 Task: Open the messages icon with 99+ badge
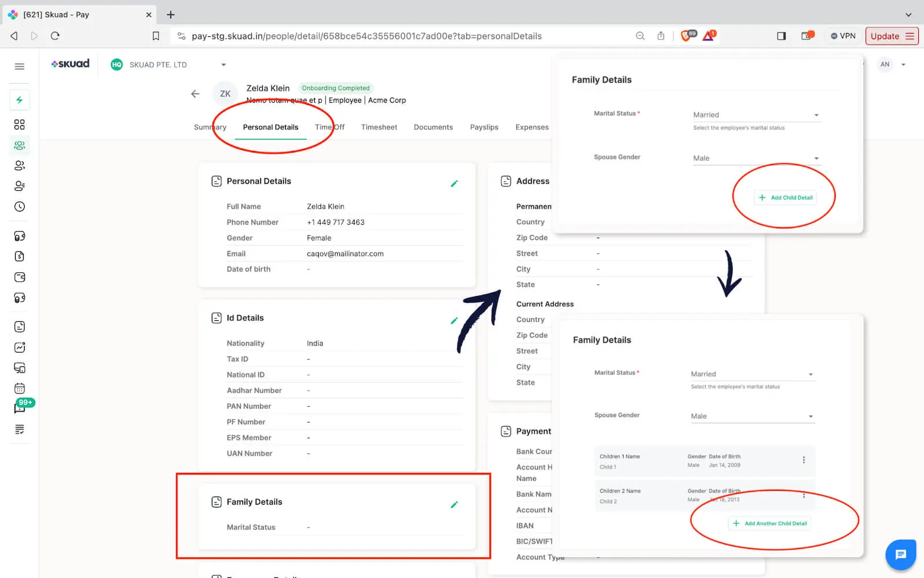click(x=20, y=409)
